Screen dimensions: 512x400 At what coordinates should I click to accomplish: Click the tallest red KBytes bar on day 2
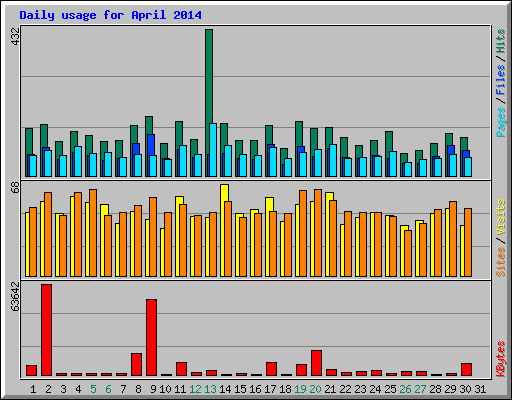click(46, 330)
